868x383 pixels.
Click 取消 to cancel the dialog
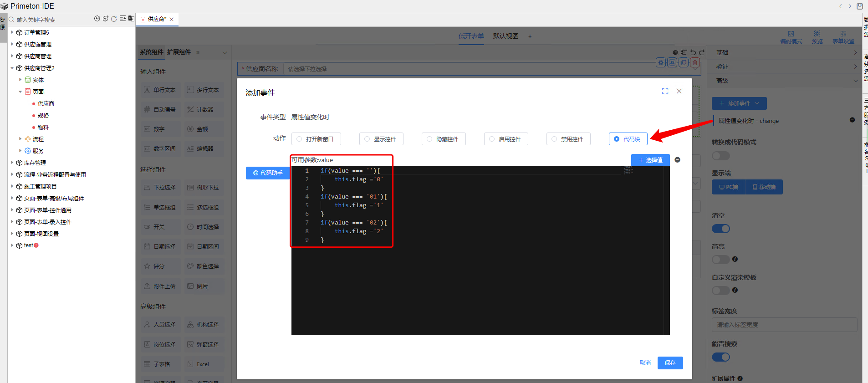coord(645,363)
